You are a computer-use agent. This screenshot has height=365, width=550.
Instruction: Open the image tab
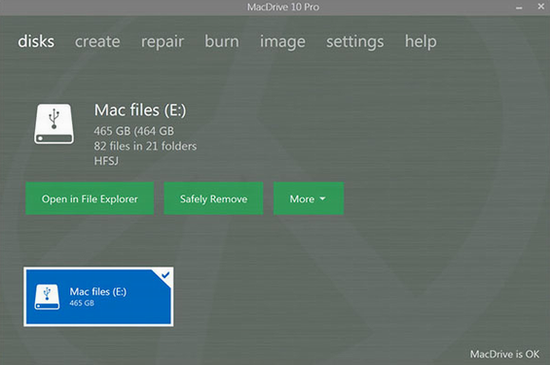[x=283, y=42]
